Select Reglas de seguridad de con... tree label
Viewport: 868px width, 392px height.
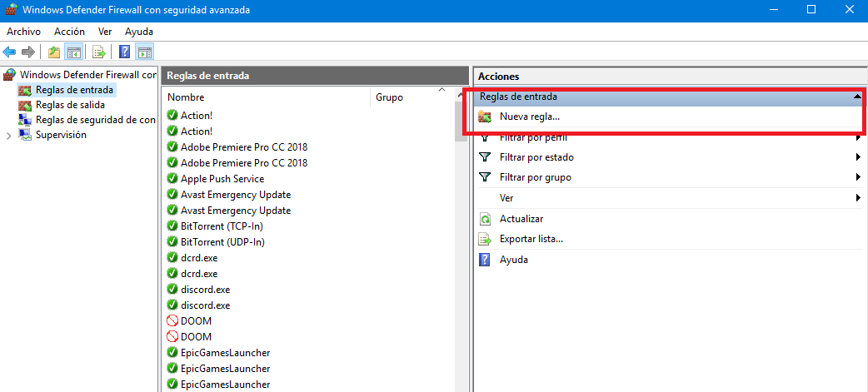point(96,119)
